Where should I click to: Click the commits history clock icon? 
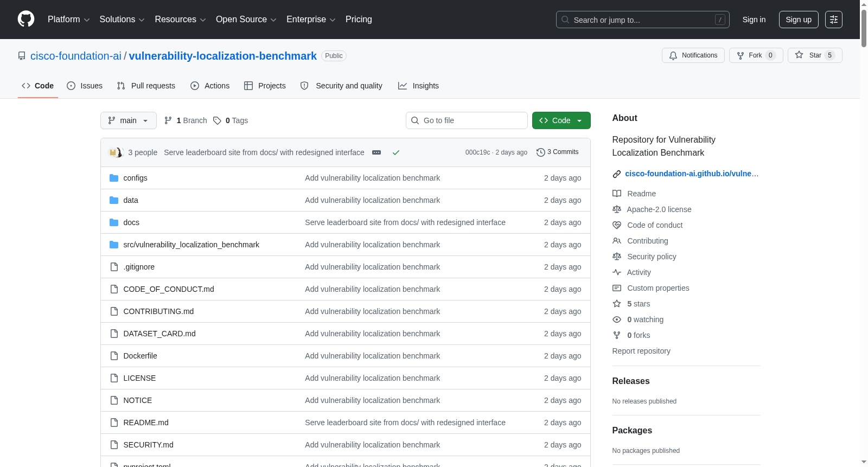point(540,152)
